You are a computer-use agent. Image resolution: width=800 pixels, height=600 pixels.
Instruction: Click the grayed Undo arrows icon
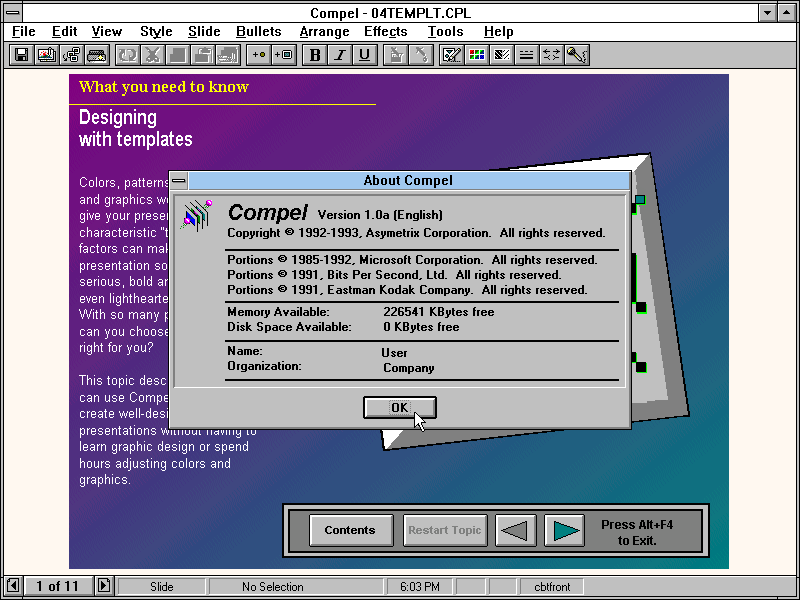pos(127,55)
